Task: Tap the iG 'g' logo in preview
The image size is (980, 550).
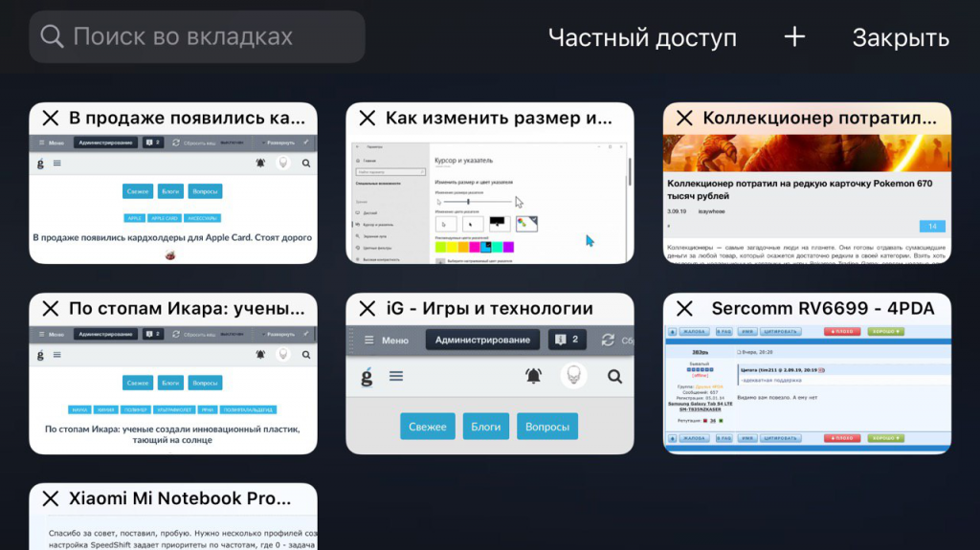Action: tap(367, 377)
